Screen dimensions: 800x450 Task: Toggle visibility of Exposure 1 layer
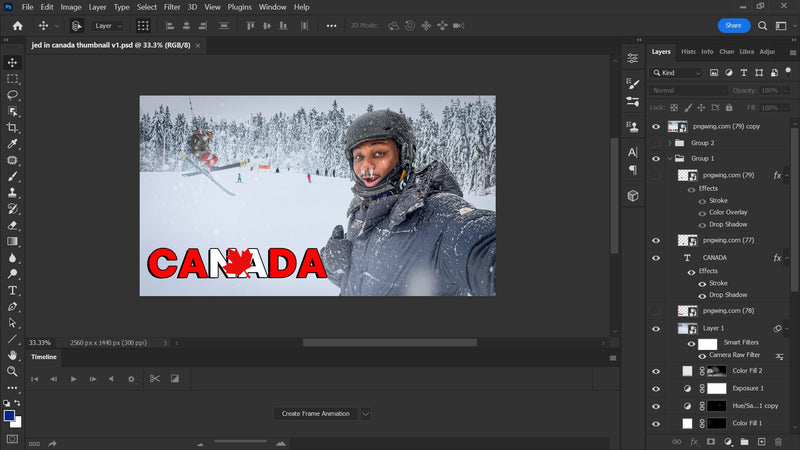(x=656, y=388)
